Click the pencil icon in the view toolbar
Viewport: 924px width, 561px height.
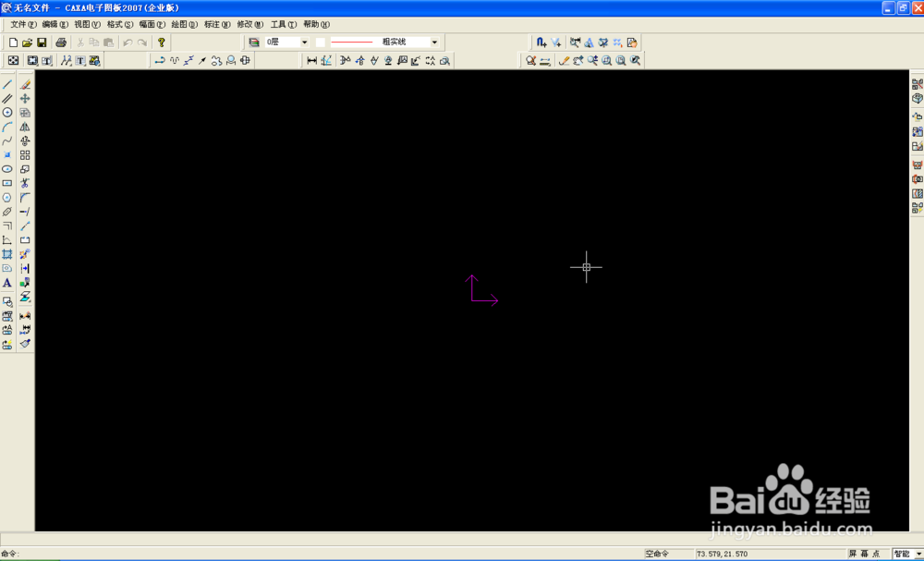pyautogui.click(x=564, y=61)
